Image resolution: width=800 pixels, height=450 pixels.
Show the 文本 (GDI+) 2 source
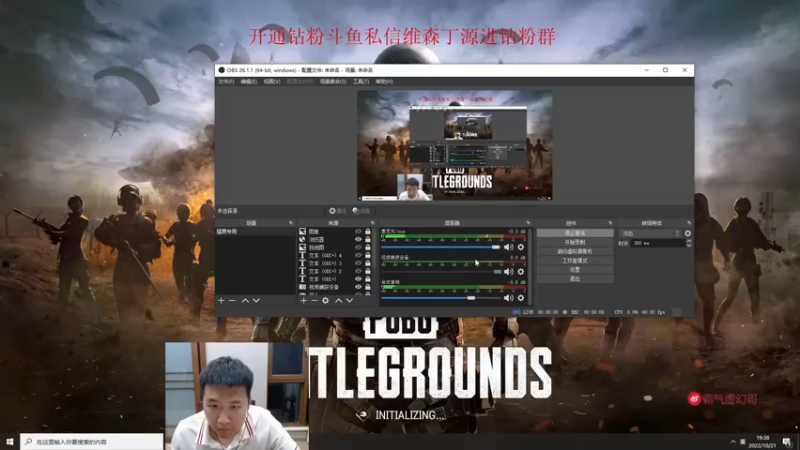pos(358,271)
